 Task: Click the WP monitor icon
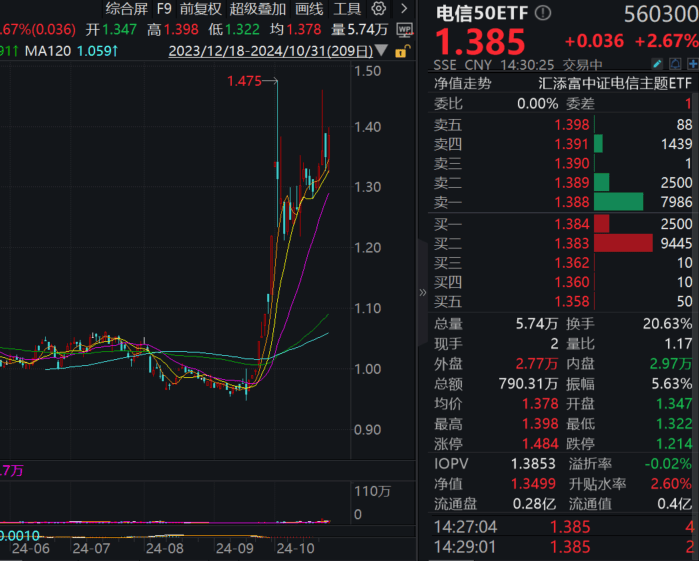pyautogui.click(x=405, y=30)
